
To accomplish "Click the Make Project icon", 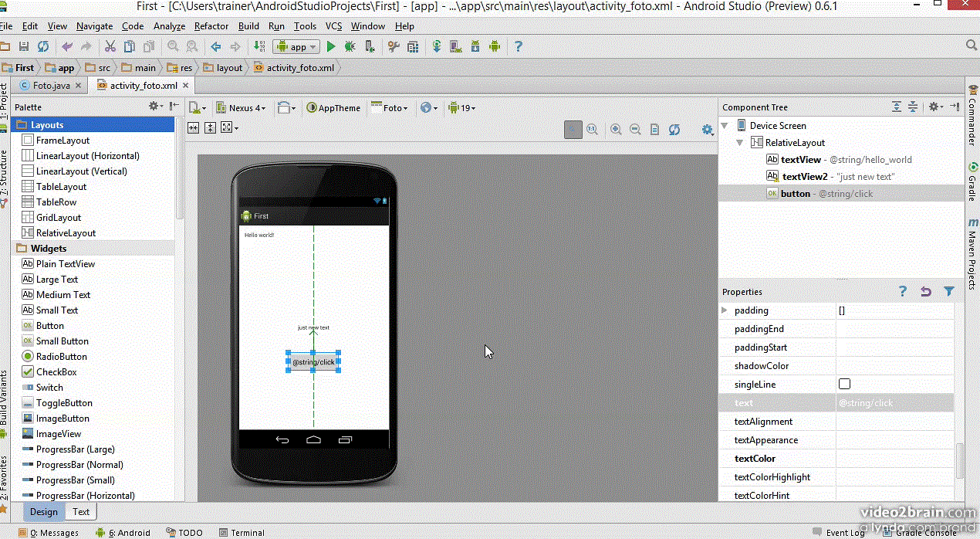I will (x=260, y=46).
